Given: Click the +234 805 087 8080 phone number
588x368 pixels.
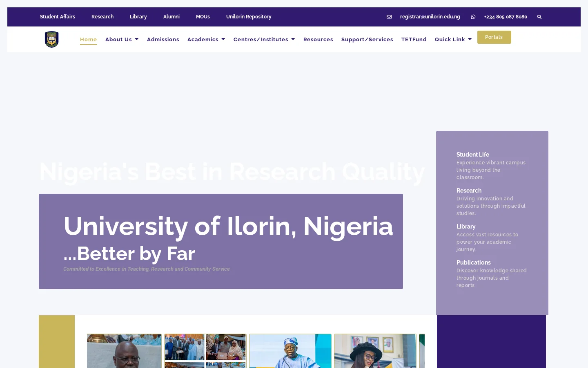Looking at the screenshot, I should (x=506, y=17).
